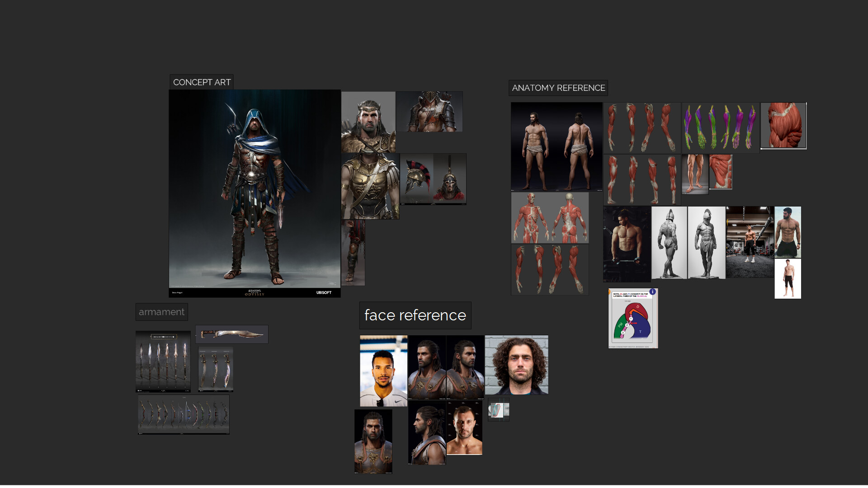Image resolution: width=868 pixels, height=488 pixels.
Task: Click the UBISOFT logo on the Odyssey poster
Action: click(x=324, y=292)
